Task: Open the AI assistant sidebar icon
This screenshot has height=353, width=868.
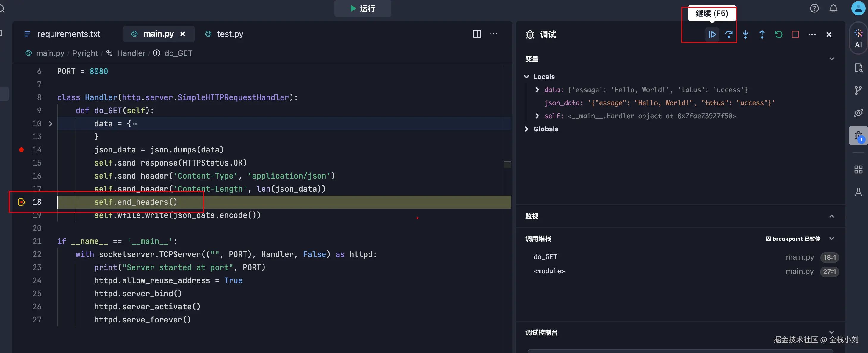Action: point(858,38)
